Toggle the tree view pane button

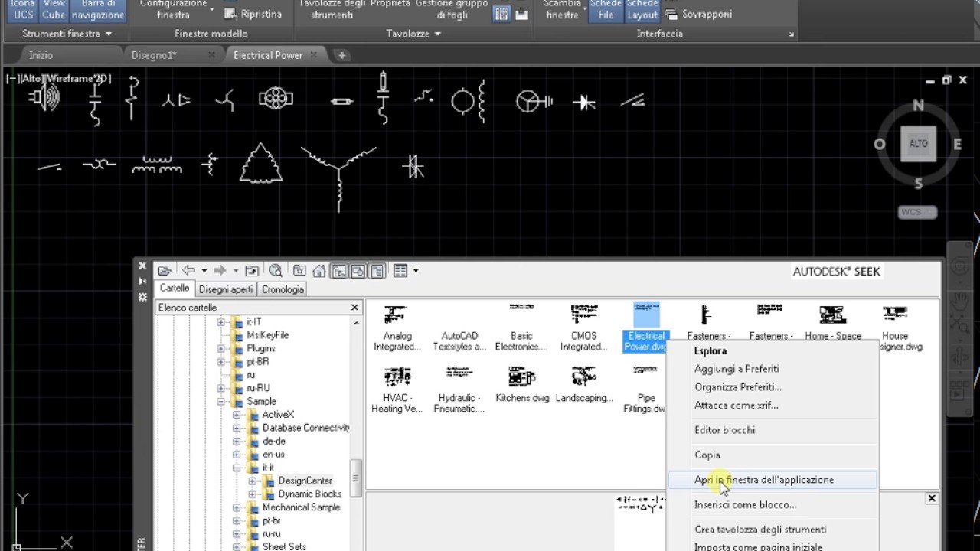coord(338,271)
